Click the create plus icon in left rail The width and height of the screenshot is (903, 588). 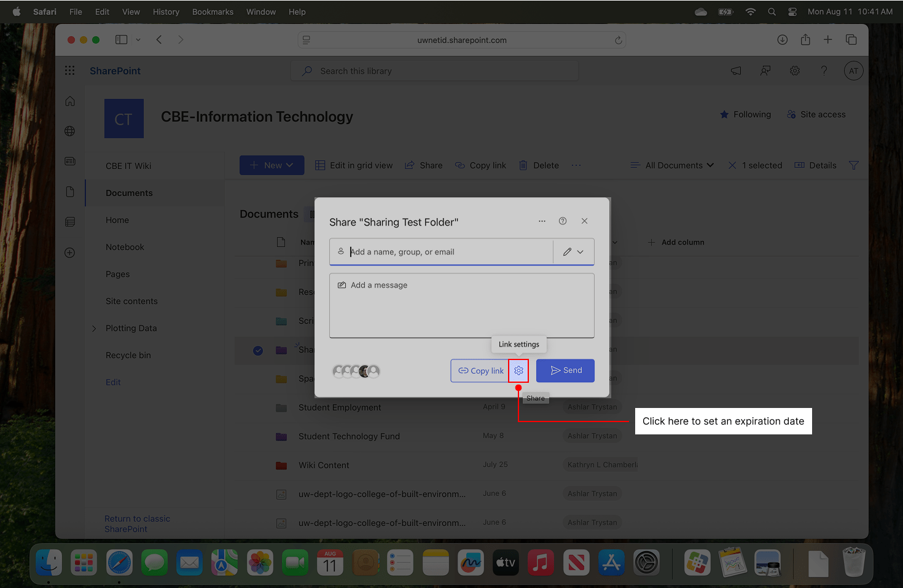[x=69, y=253]
